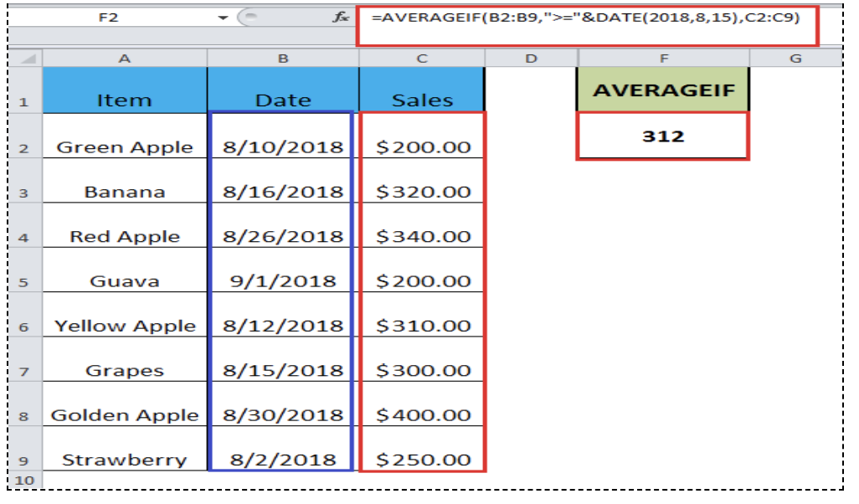This screenshot has height=504, width=859.
Task: Select column A header
Action: [x=122, y=59]
